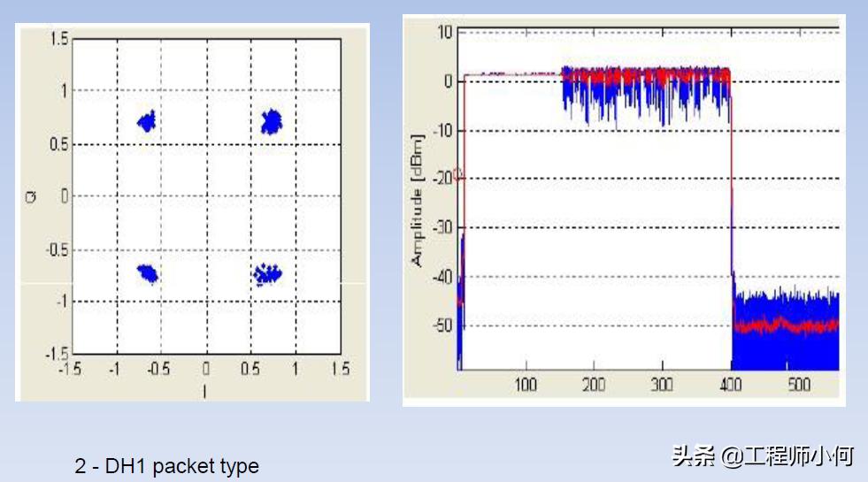Click the "-0.5" tick on the Q axis
868x482 pixels.
coord(57,249)
